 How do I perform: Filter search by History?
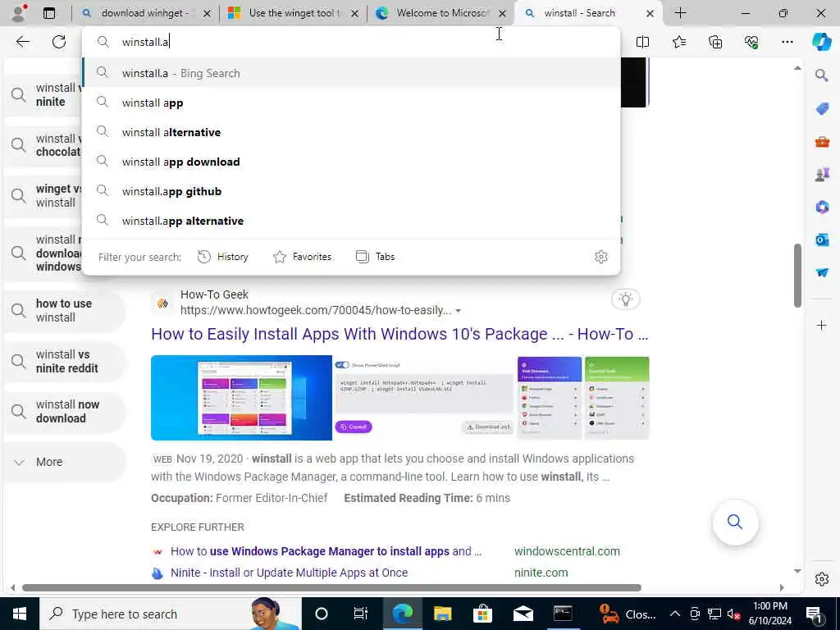(x=223, y=257)
